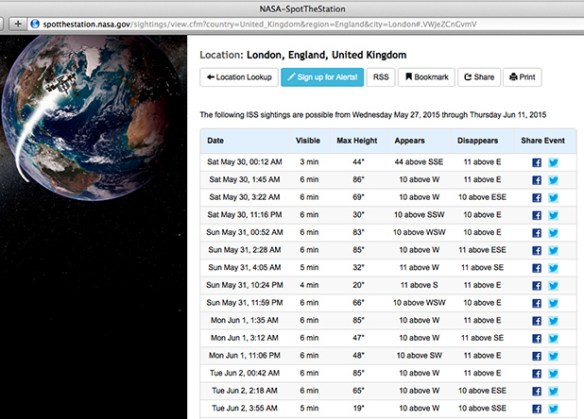Tweet the Sun May 31, 4:05 AM sighting
This screenshot has height=419, width=584.
553,268
